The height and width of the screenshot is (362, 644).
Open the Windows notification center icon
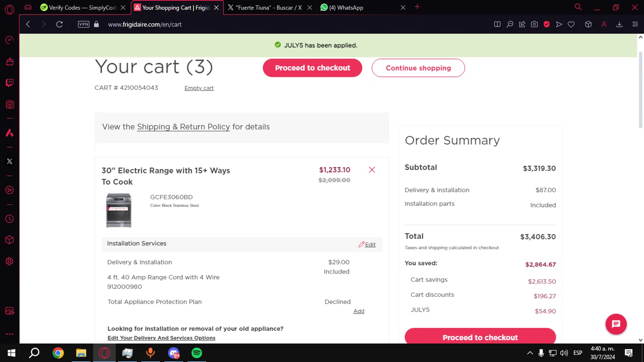(x=629, y=353)
